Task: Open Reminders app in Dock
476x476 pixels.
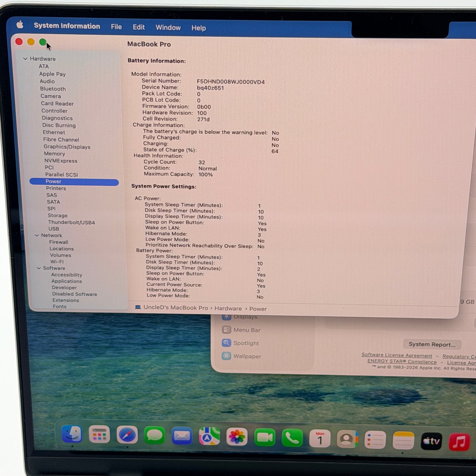Action: coord(375,440)
